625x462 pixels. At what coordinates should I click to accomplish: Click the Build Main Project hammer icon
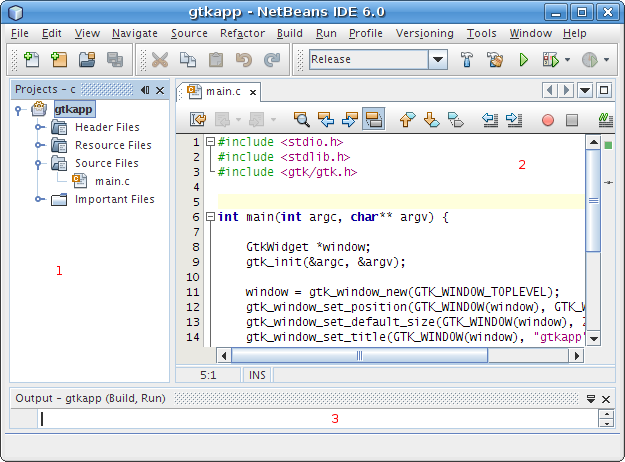467,60
